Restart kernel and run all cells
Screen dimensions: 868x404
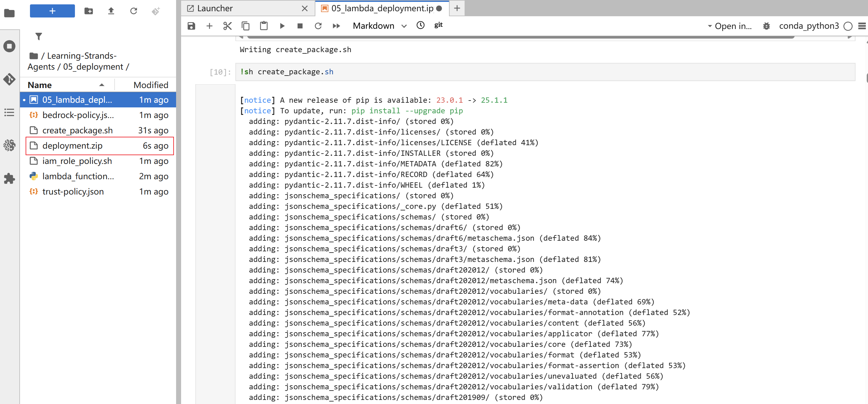pos(336,26)
